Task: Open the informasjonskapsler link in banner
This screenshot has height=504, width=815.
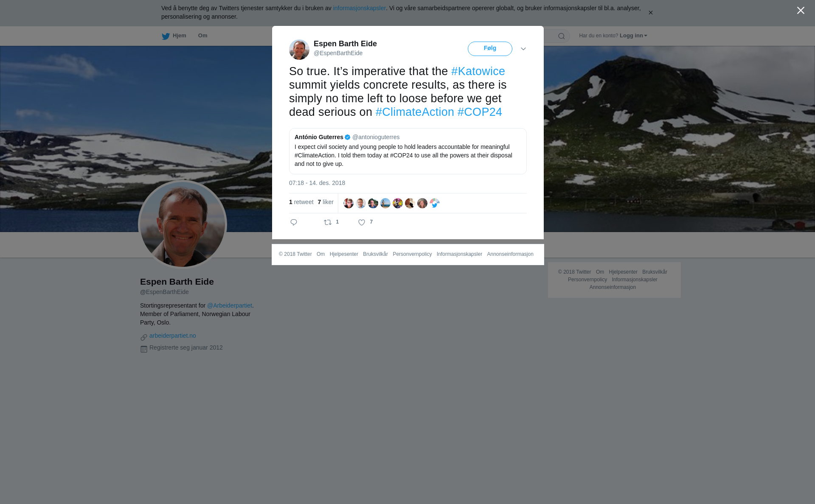Action: click(359, 8)
